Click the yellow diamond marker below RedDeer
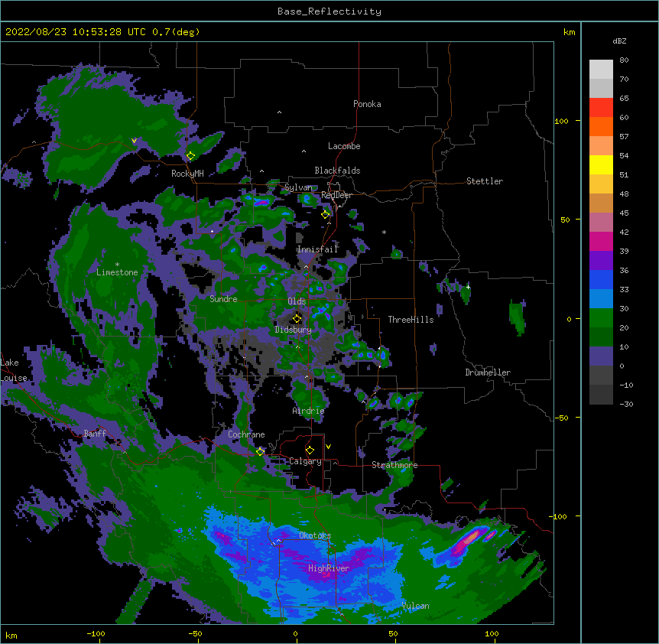Screen dimensions: 659x644 pos(326,215)
